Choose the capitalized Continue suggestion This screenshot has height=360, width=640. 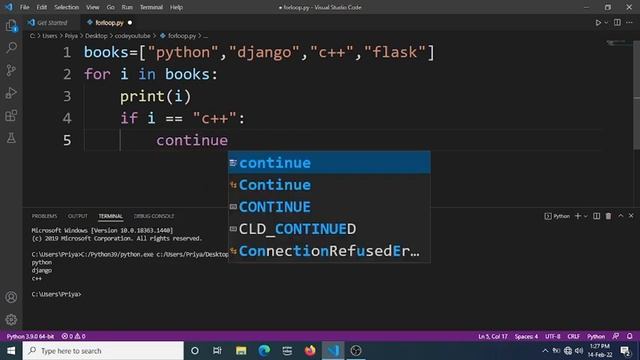(x=329, y=185)
